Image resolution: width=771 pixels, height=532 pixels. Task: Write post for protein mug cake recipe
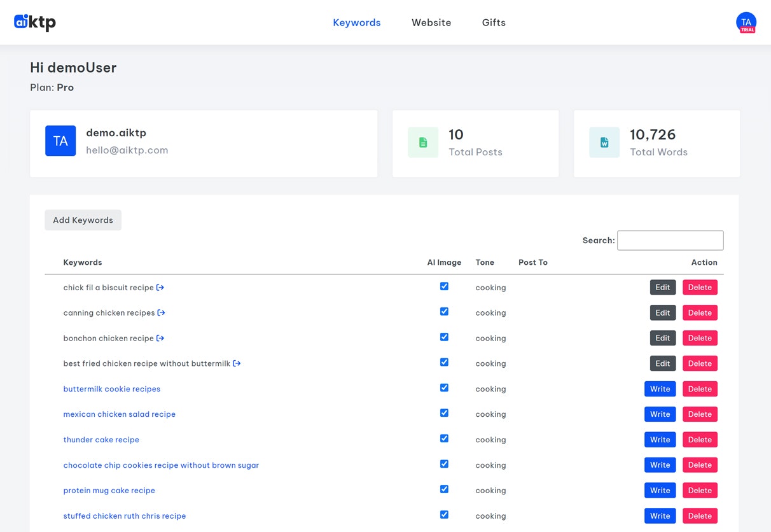click(x=660, y=491)
